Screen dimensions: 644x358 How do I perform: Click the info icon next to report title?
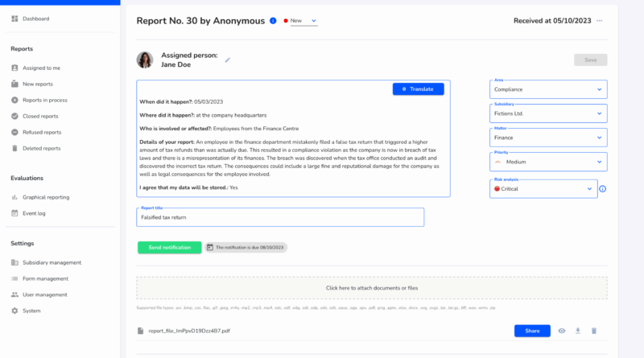pyautogui.click(x=273, y=20)
